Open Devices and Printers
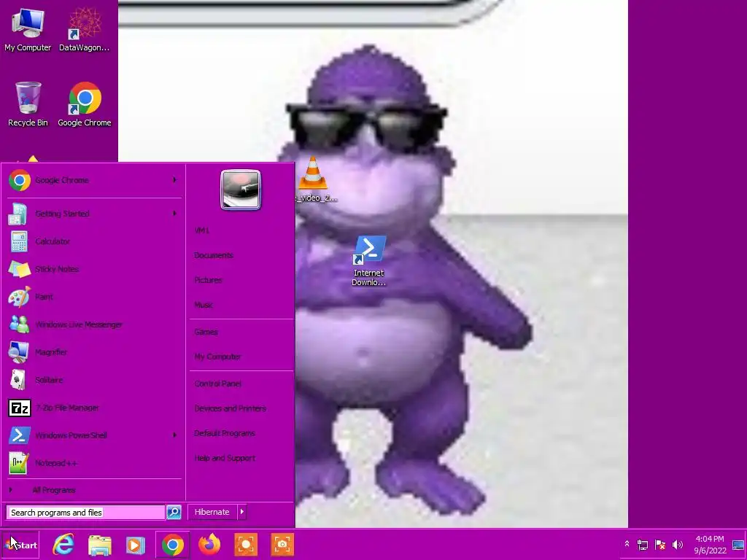Screen dimensions: 747x560 230,408
